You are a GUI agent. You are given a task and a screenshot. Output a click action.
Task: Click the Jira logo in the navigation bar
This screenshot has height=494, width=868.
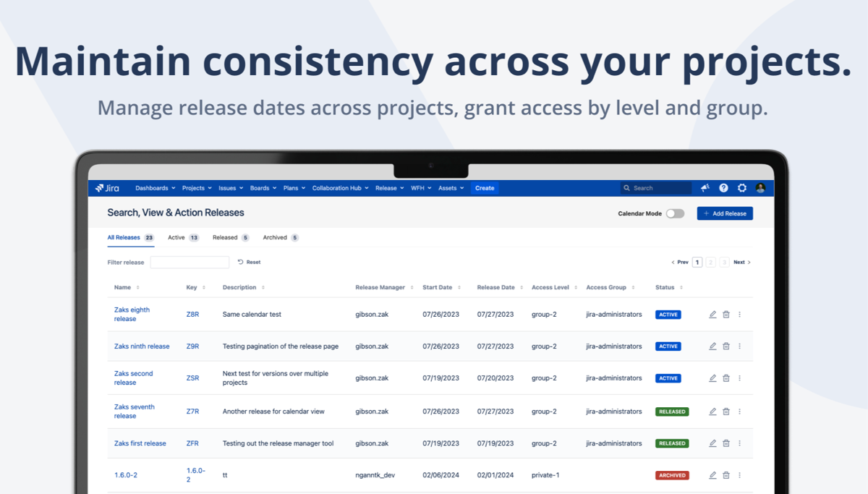[106, 187]
